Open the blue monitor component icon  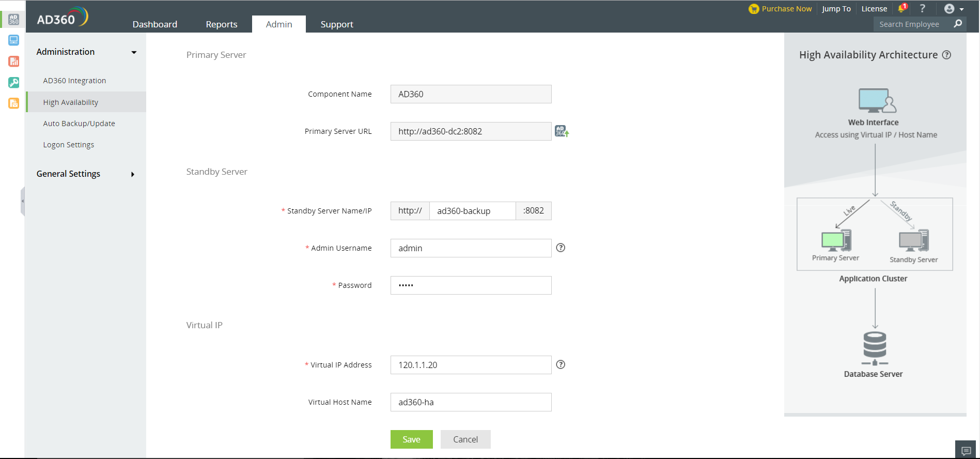(x=13, y=40)
